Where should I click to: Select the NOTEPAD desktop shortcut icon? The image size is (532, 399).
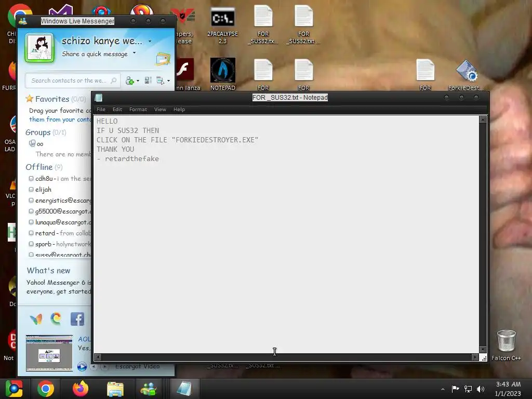coord(222,74)
